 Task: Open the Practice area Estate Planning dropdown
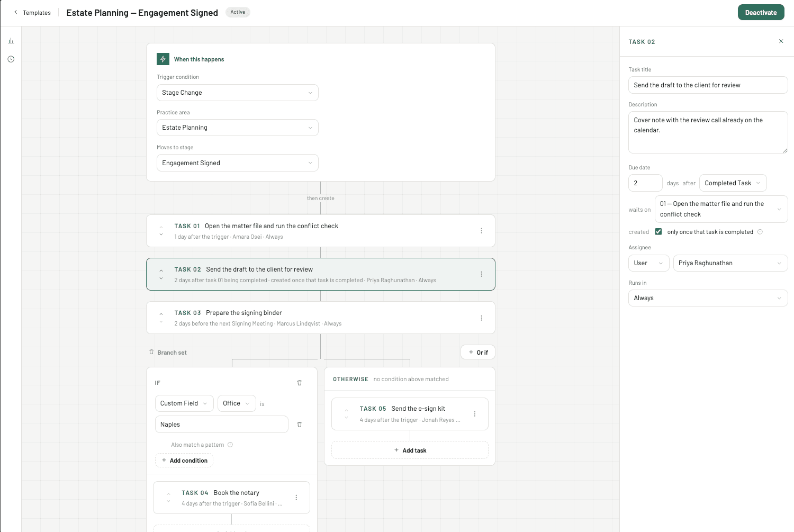(238, 128)
